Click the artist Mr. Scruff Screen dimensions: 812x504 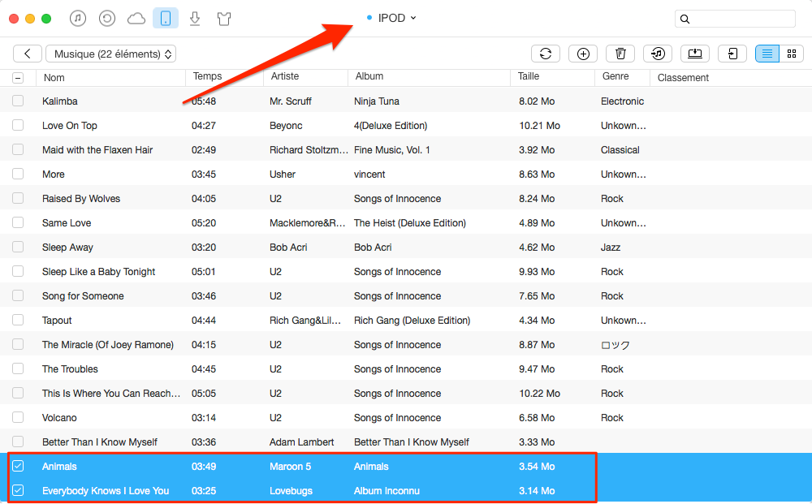coord(291,101)
